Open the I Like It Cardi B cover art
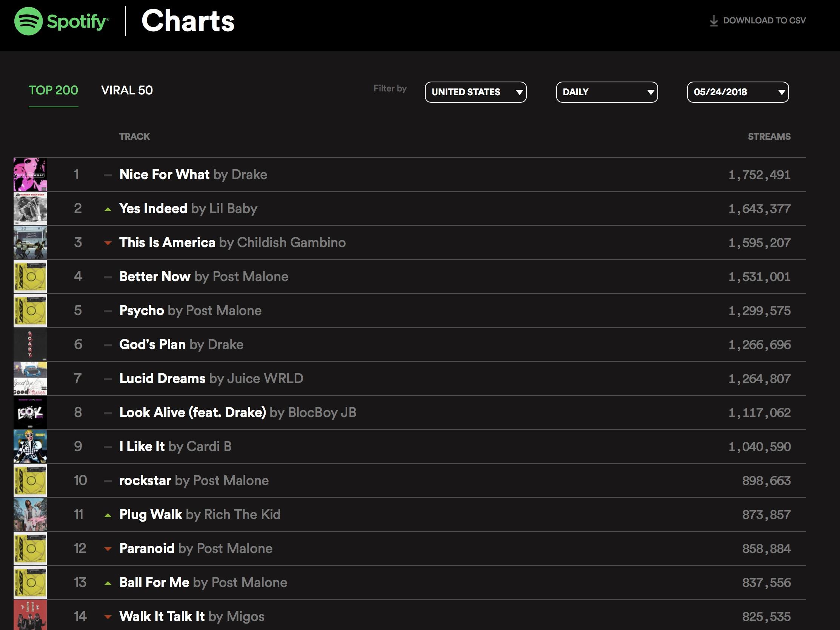This screenshot has height=630, width=840. click(x=30, y=446)
